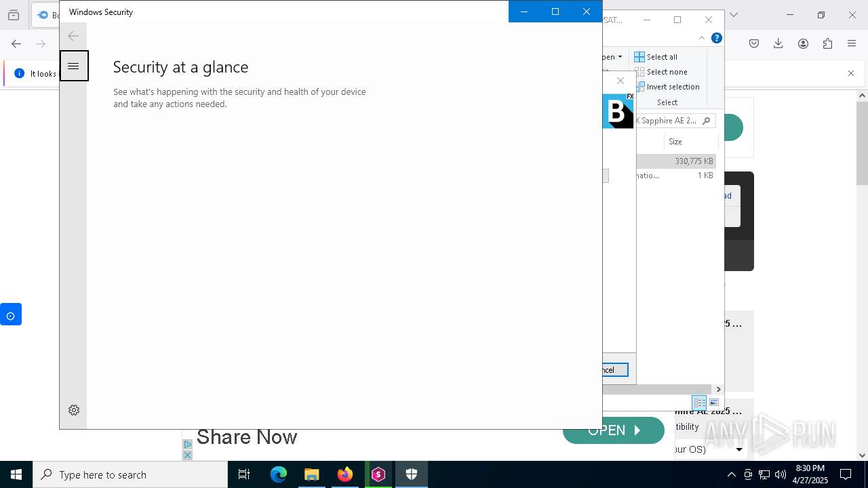Open Task View on taskbar
Image resolution: width=868 pixels, height=488 pixels.
(x=244, y=474)
